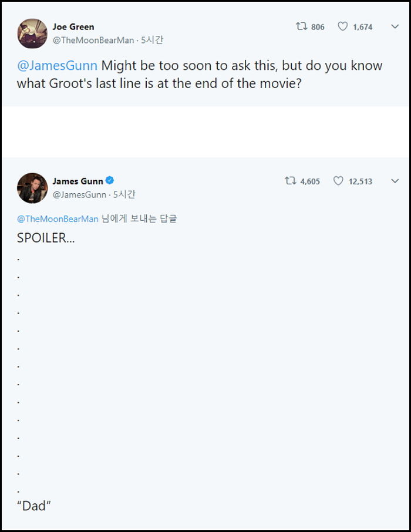Click @TheMoonBearMan handle under Joe Green
Image resolution: width=411 pixels, height=532 pixels.
click(94, 41)
